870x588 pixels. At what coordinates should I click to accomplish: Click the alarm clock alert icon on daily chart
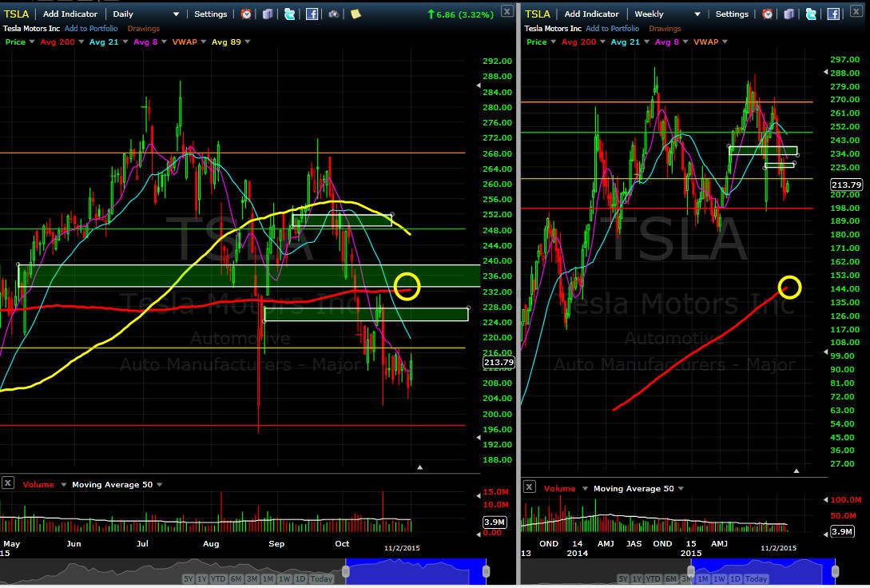click(246, 14)
